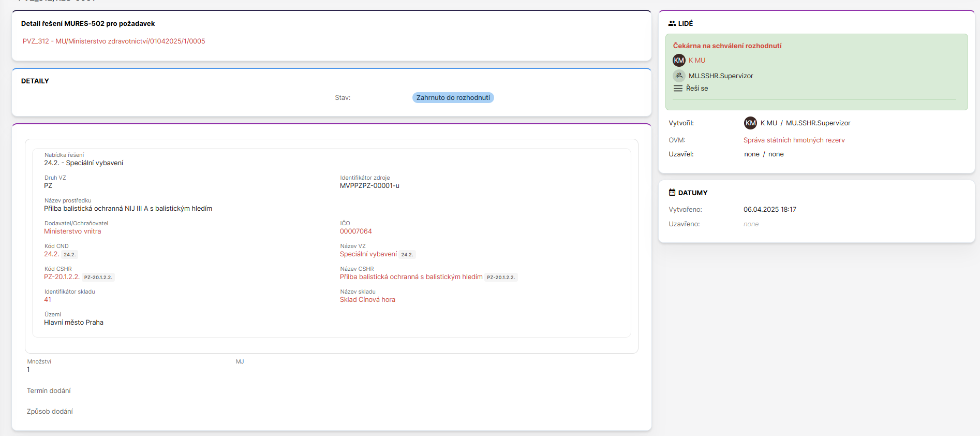Viewport: 980px width, 436px height.
Task: Click the KM avatar in the green waiting room box
Action: [x=679, y=61]
